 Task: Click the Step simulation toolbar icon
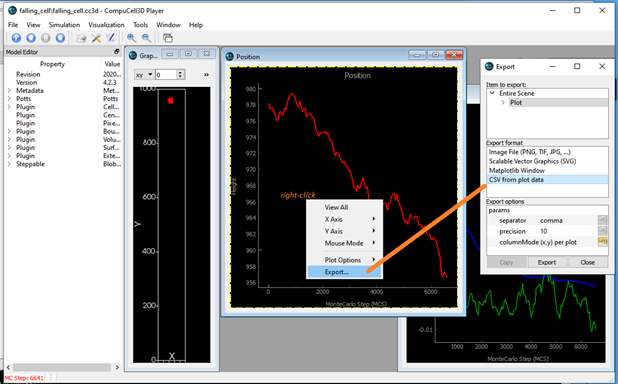coord(31,38)
